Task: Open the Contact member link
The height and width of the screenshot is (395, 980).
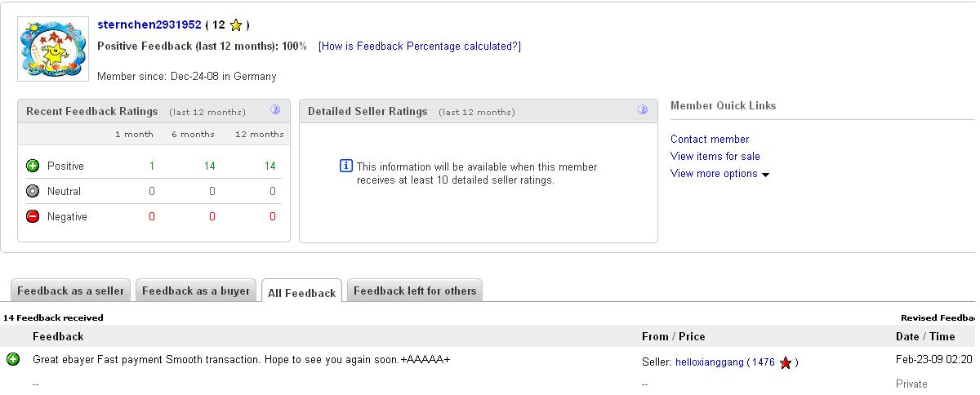Action: click(x=710, y=140)
